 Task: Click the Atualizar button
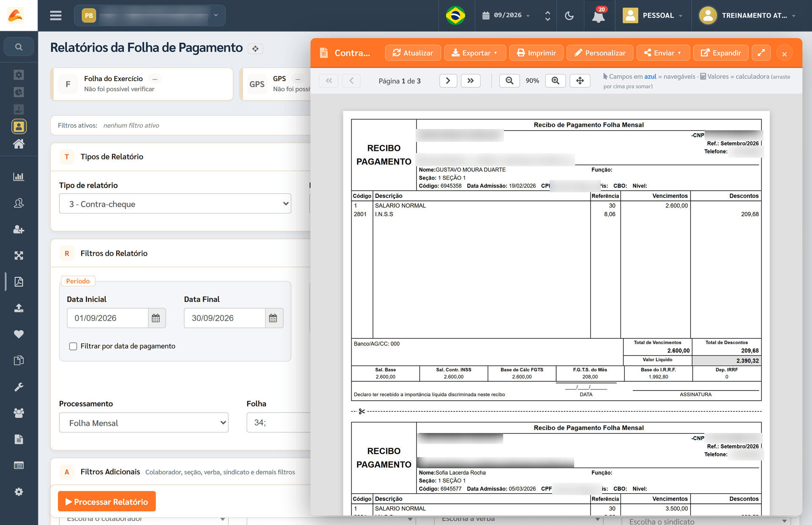[x=413, y=53]
